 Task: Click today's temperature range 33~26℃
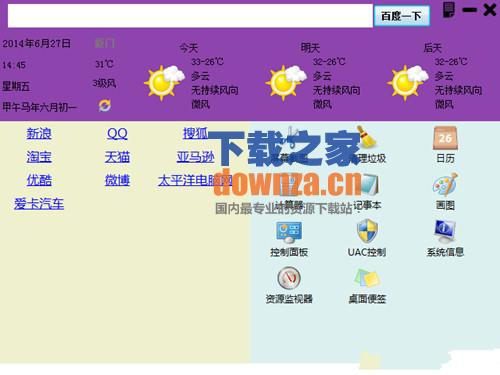coord(207,62)
